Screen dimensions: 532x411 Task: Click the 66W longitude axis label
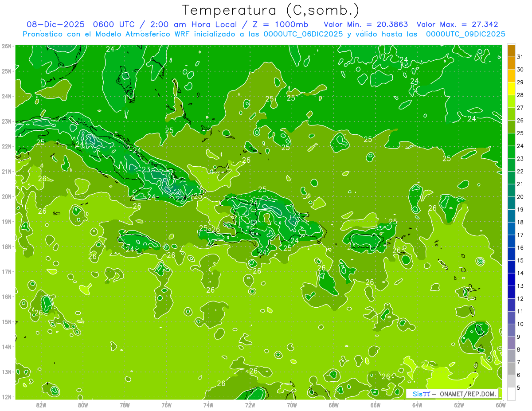point(375,405)
